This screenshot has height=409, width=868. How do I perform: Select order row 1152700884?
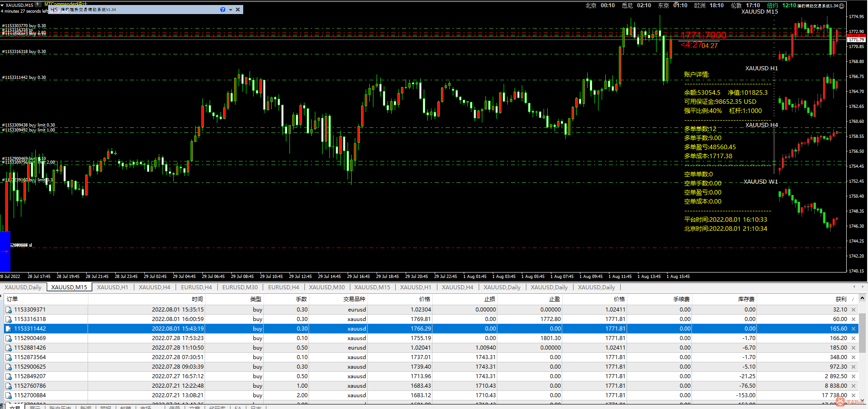tap(30, 395)
